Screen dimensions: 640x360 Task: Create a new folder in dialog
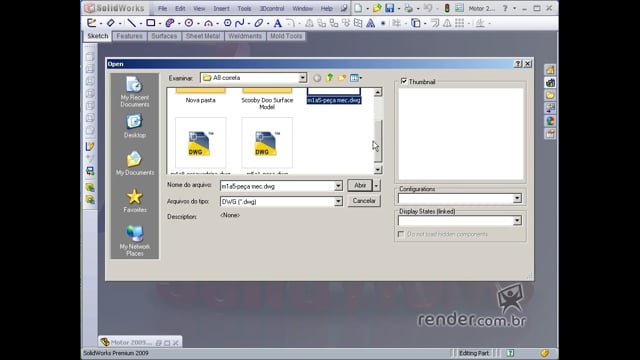coord(342,78)
